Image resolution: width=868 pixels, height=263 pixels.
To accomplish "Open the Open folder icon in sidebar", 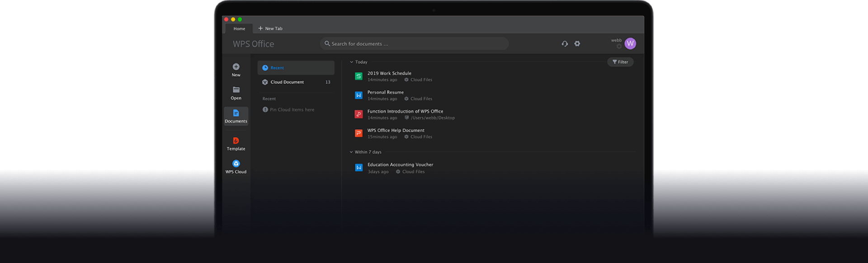I will [x=236, y=90].
